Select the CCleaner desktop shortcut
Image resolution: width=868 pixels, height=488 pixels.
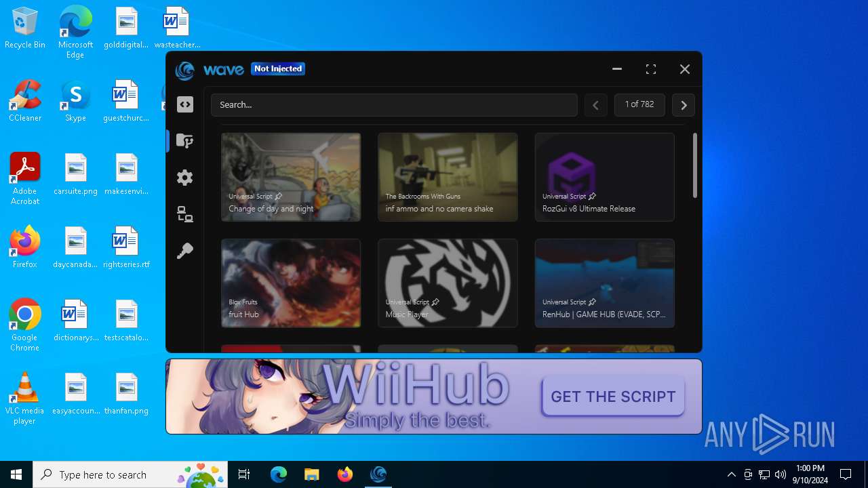click(x=25, y=101)
